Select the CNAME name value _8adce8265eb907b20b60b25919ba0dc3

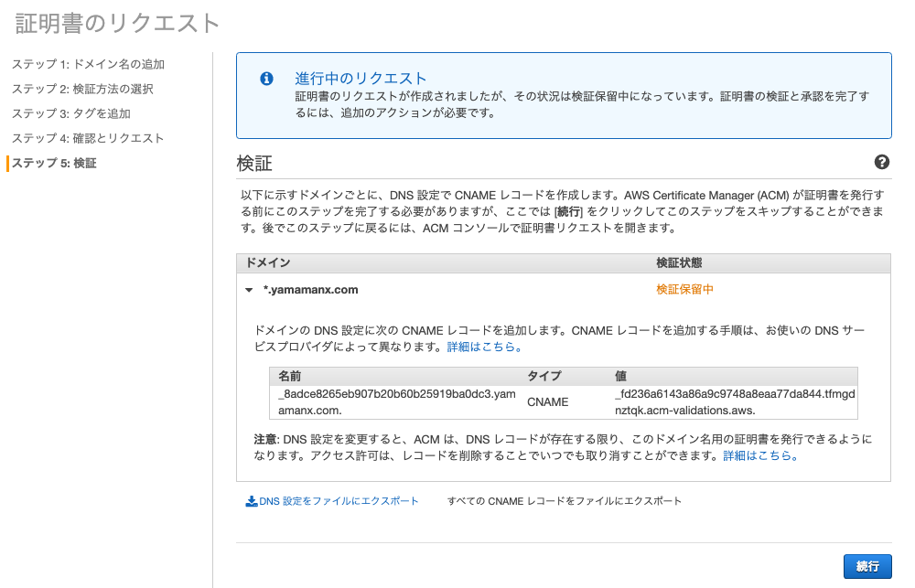point(397,402)
